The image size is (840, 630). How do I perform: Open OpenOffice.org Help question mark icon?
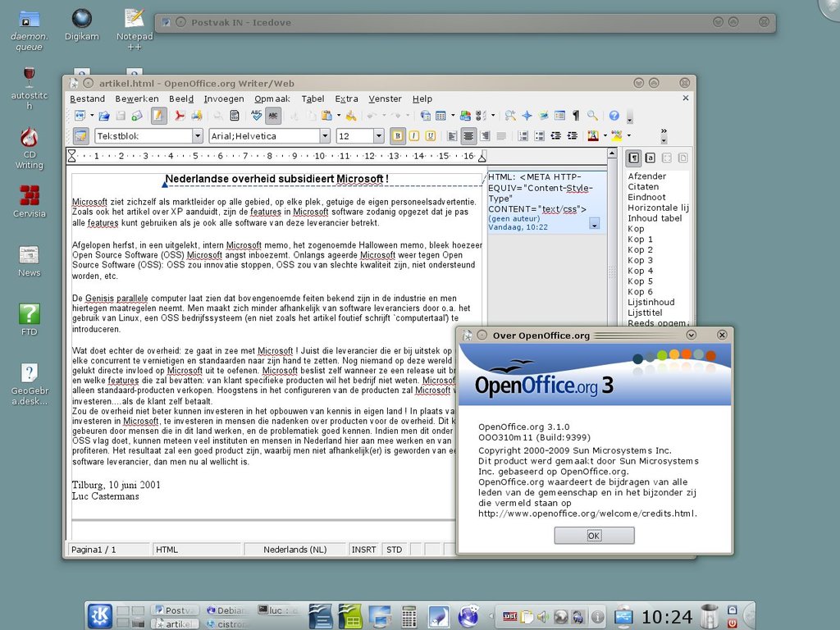coord(614,116)
